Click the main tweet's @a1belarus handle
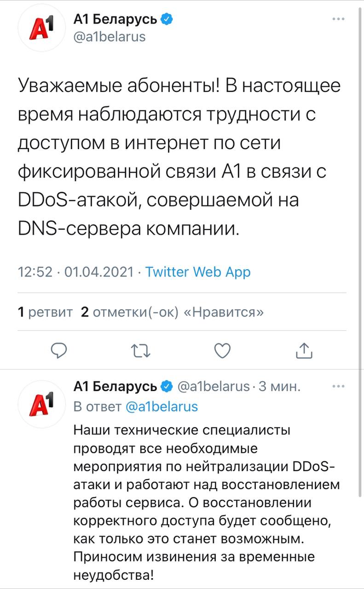Screen dimensions: 364x589 (x=110, y=37)
